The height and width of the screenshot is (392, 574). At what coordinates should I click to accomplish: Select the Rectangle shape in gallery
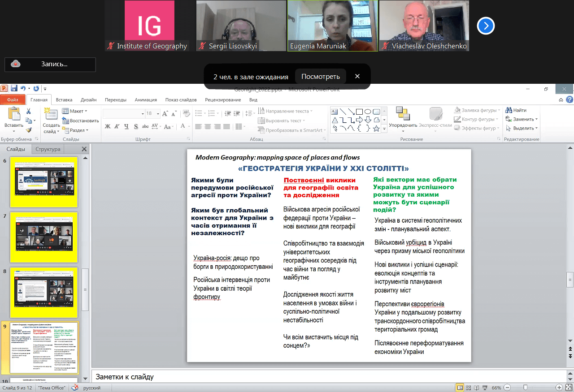(359, 112)
